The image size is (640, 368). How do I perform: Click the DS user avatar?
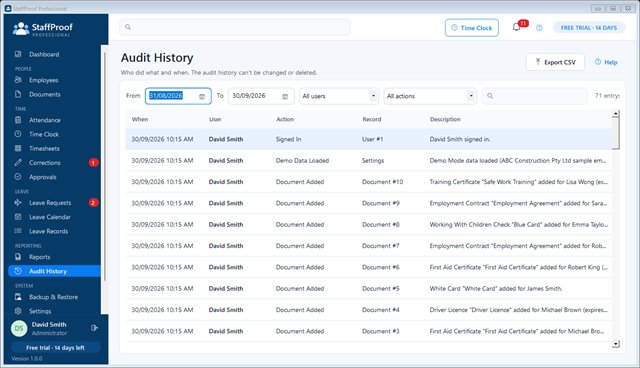[x=19, y=328]
